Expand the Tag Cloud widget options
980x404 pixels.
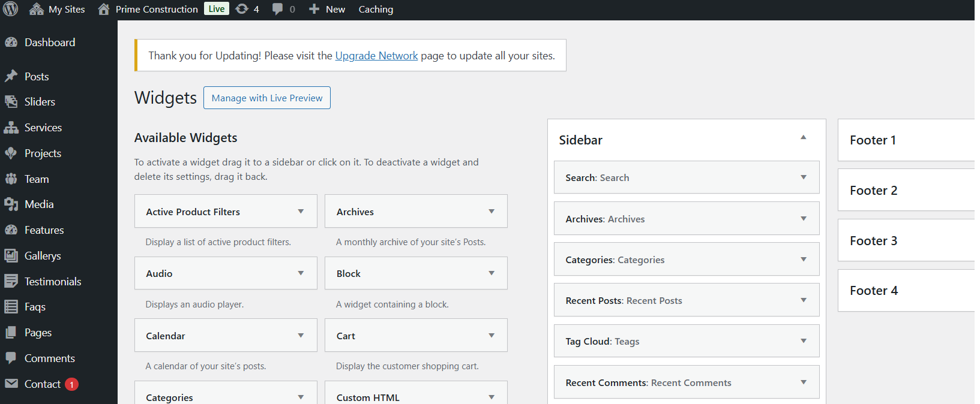[x=803, y=341]
